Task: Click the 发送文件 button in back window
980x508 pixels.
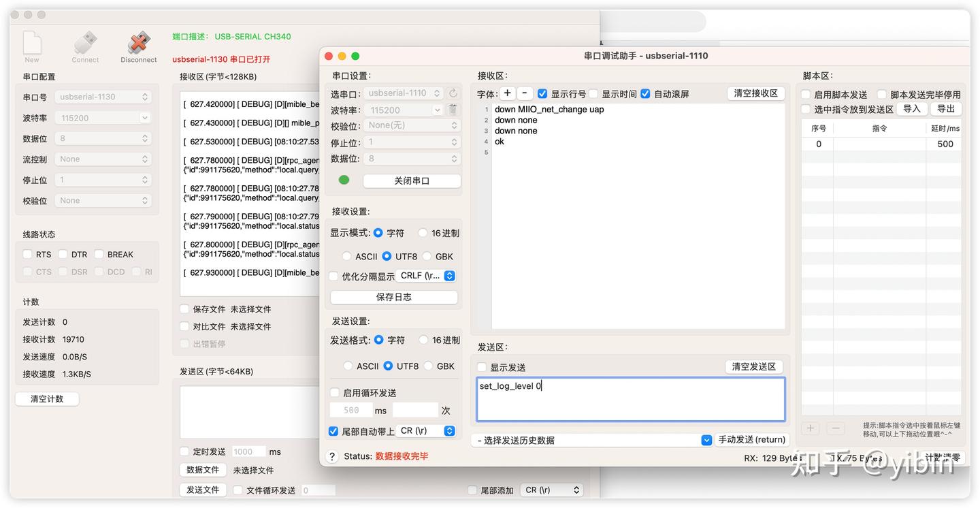Action: pyautogui.click(x=203, y=490)
